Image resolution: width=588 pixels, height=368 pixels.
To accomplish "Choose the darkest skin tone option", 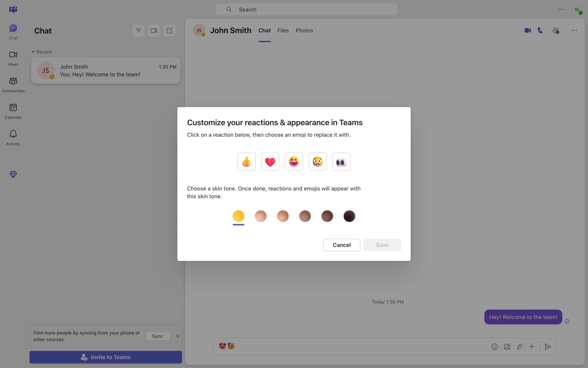I will pyautogui.click(x=349, y=216).
